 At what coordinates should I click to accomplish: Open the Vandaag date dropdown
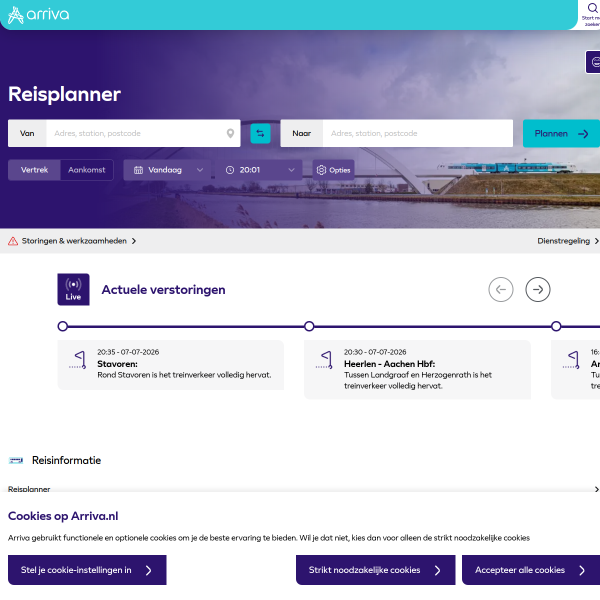point(167,170)
